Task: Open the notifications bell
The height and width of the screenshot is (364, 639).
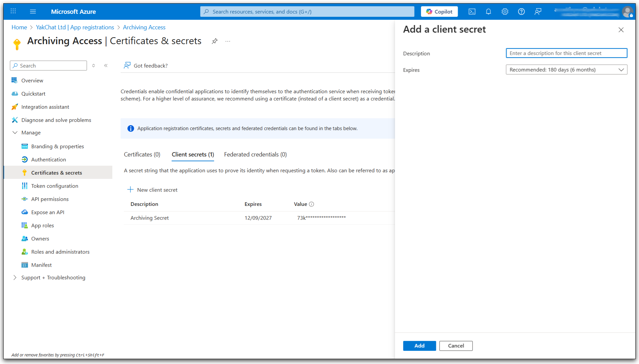Action: point(488,12)
